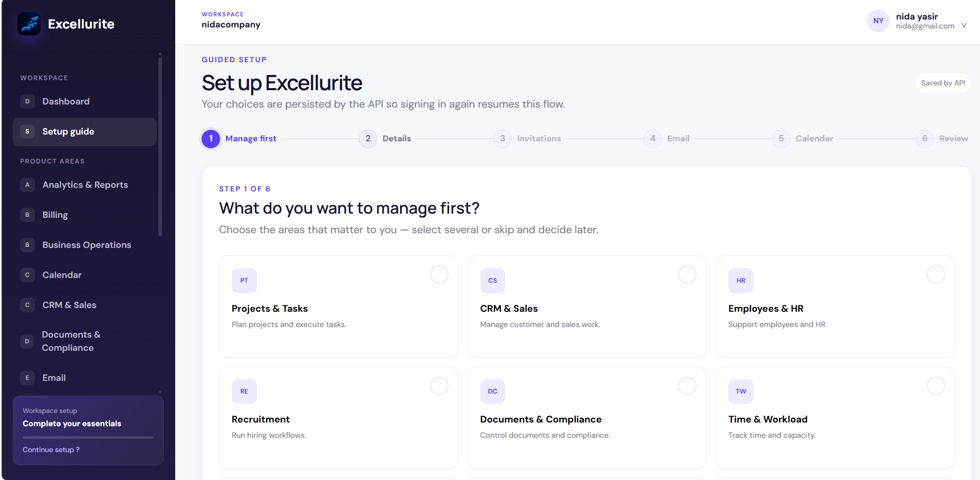Go to the Details step
This screenshot has height=480, width=980.
click(385, 139)
